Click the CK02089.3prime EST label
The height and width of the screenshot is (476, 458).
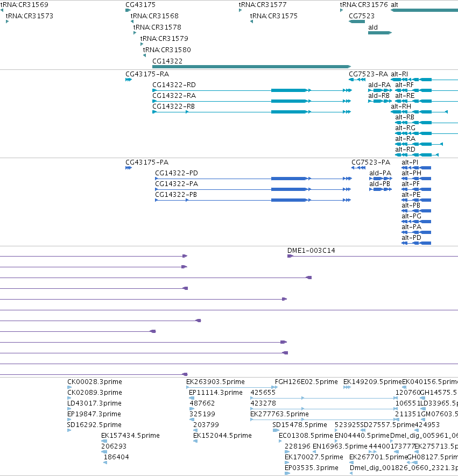(x=95, y=393)
